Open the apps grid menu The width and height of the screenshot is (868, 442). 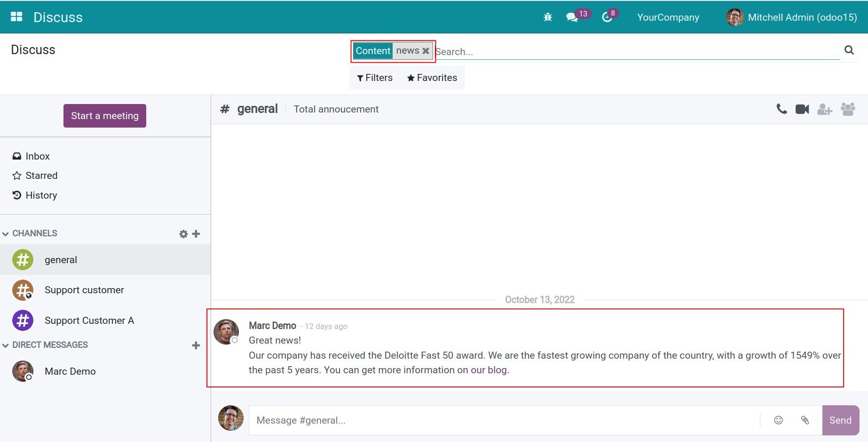point(16,16)
